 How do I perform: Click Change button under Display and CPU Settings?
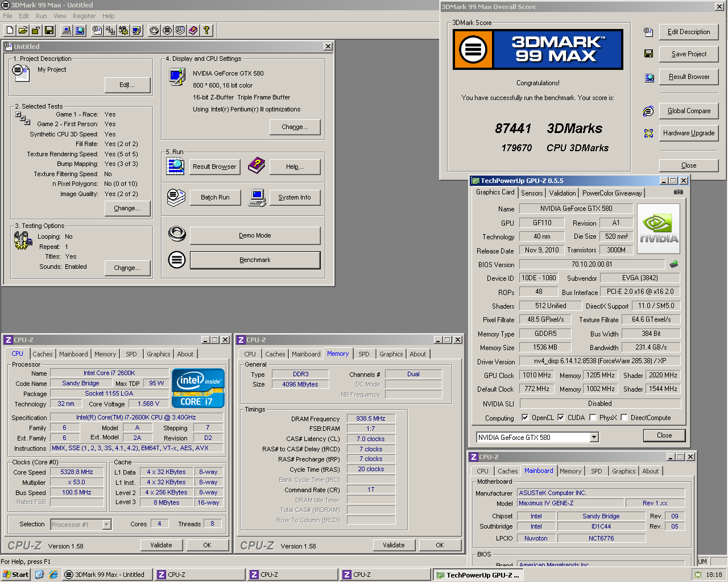click(295, 127)
